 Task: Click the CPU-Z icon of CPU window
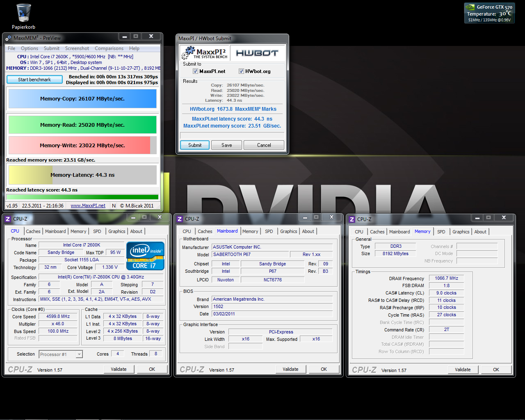pyautogui.click(x=8, y=219)
